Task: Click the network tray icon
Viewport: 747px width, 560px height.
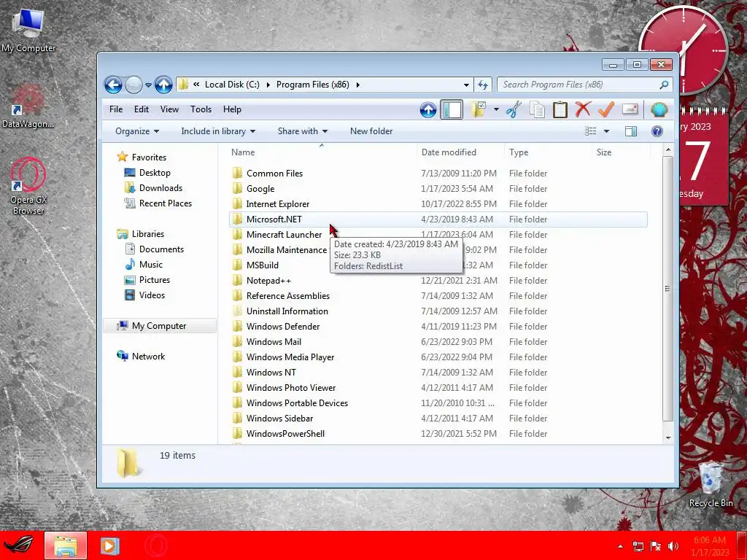Action: point(638,546)
